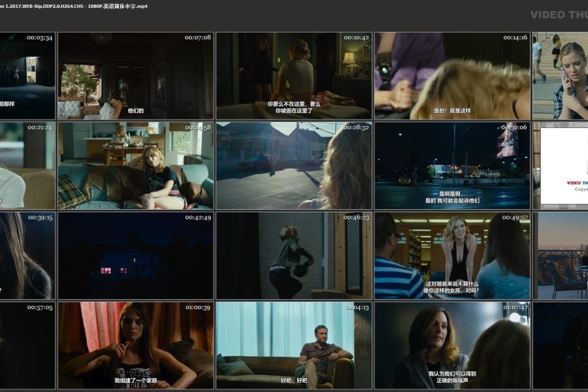Click the thumbnail at 00:46:23
Viewport: 588px width, 392px height.
[294, 255]
